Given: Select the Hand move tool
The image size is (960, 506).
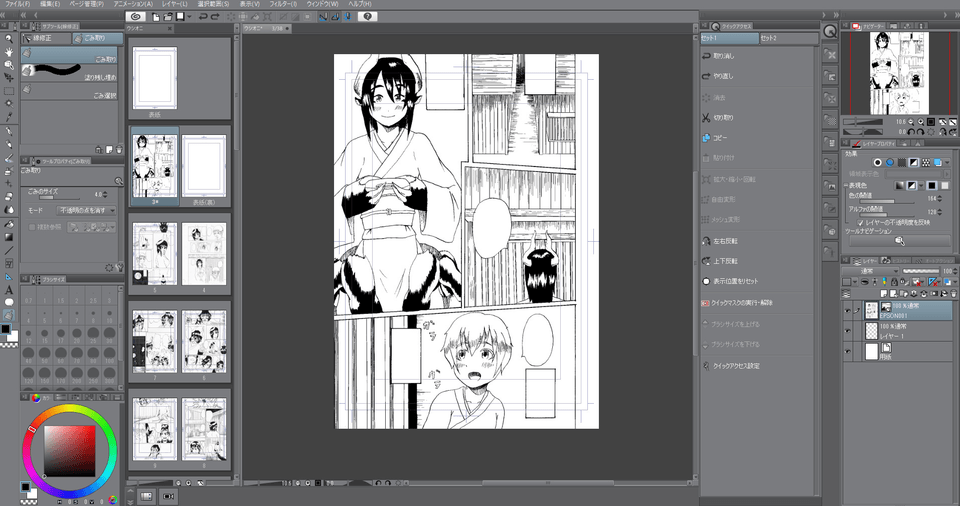Looking at the screenshot, I should [9, 51].
